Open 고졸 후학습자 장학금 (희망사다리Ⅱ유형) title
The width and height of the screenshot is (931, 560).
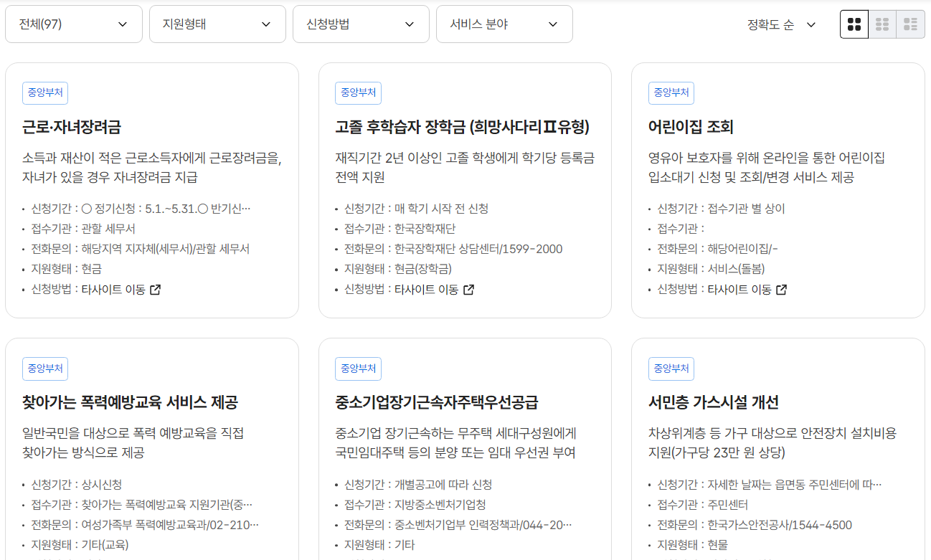click(462, 127)
